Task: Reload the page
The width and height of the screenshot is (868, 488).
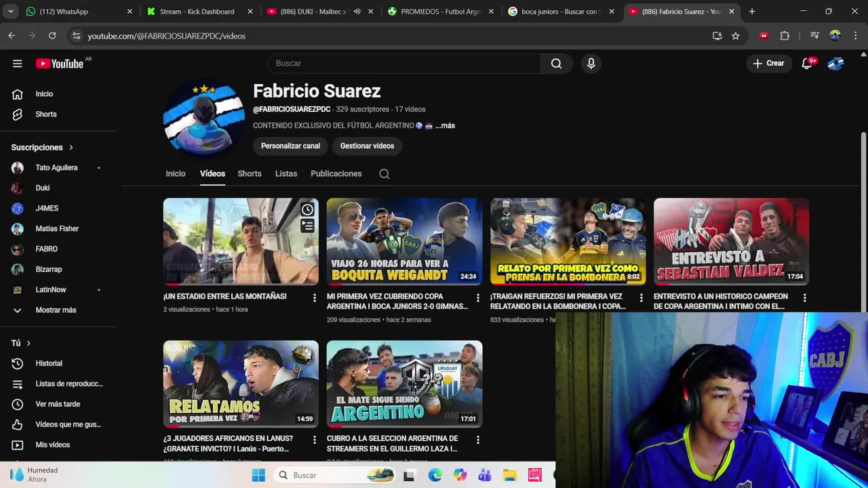Action: pos(52,36)
